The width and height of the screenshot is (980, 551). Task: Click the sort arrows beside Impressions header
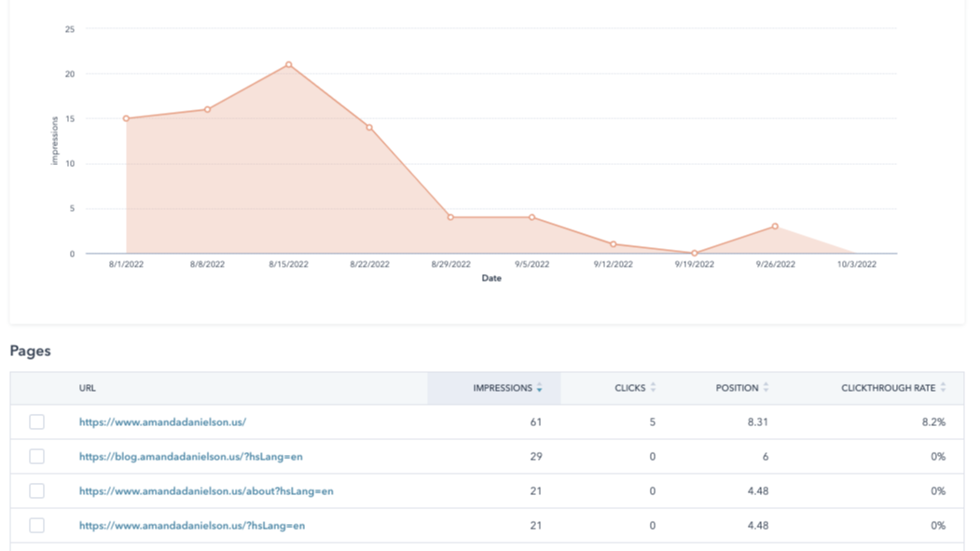[540, 388]
